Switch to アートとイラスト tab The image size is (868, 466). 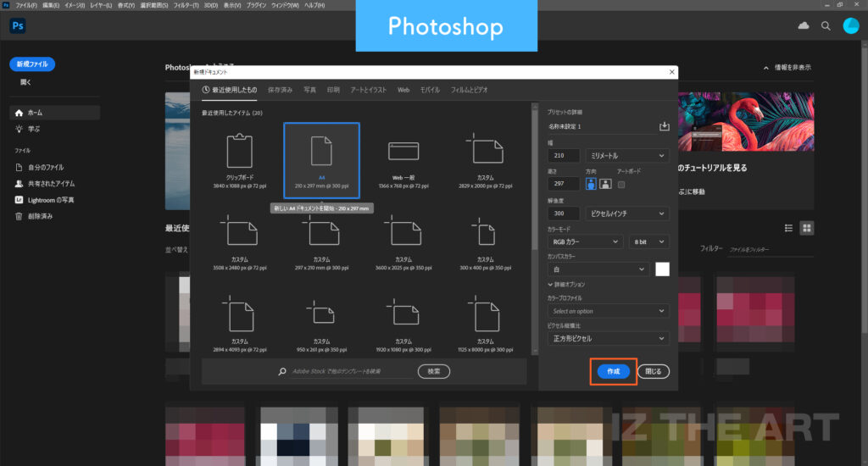coord(368,90)
